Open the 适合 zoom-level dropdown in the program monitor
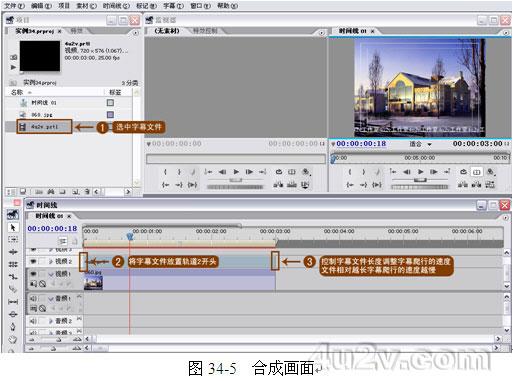This screenshot has width=513, height=381. [429, 144]
